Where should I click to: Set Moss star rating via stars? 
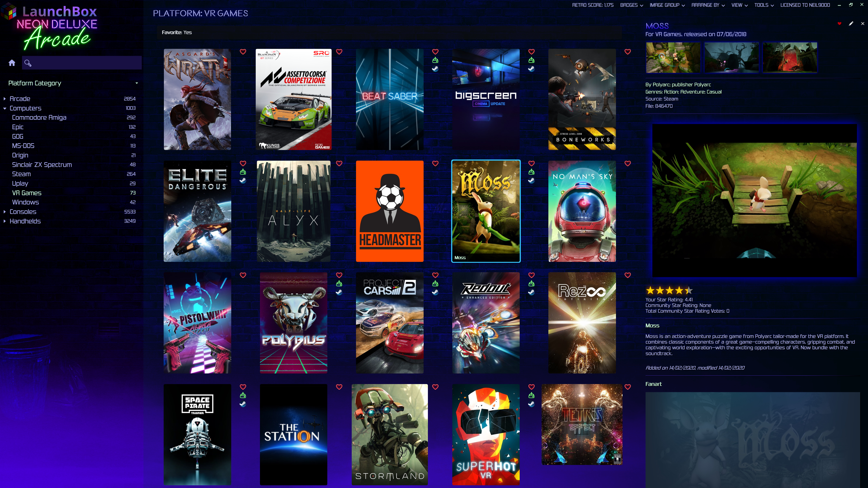(x=669, y=290)
